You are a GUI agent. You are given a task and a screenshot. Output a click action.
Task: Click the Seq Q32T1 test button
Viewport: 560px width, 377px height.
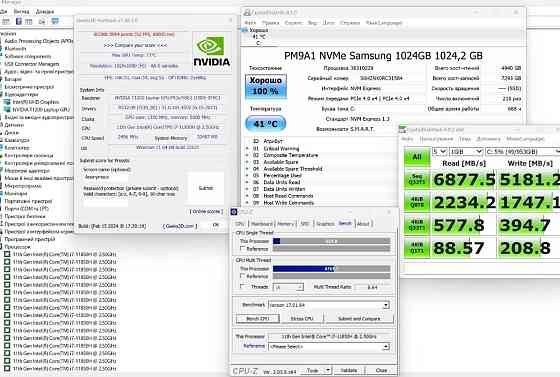tap(417, 180)
